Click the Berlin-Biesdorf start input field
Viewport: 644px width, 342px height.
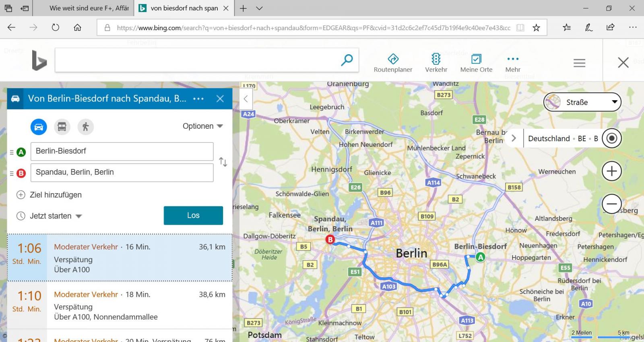(x=122, y=151)
